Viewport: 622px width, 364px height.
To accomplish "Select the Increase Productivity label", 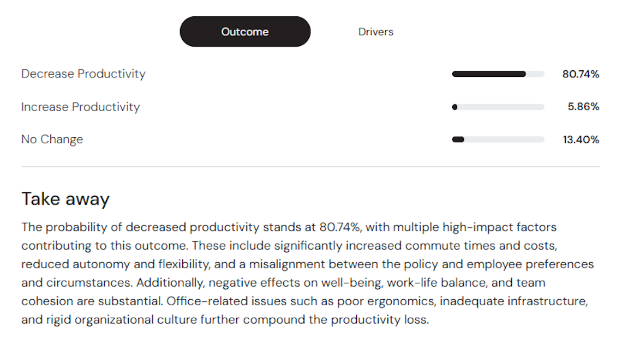I will pos(80,107).
